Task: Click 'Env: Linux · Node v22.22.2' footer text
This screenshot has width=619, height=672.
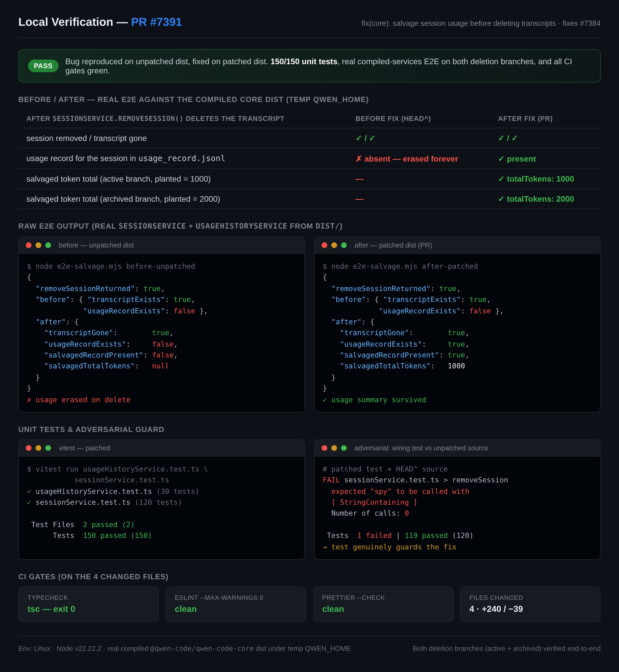Action: [60, 649]
